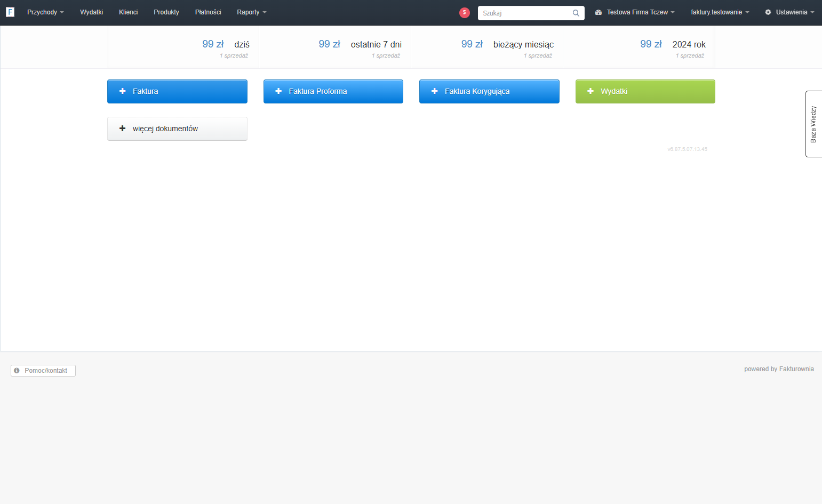The image size is (822, 504).
Task: Click the info icon in Pomoc/kontakt
Action: pyautogui.click(x=17, y=371)
